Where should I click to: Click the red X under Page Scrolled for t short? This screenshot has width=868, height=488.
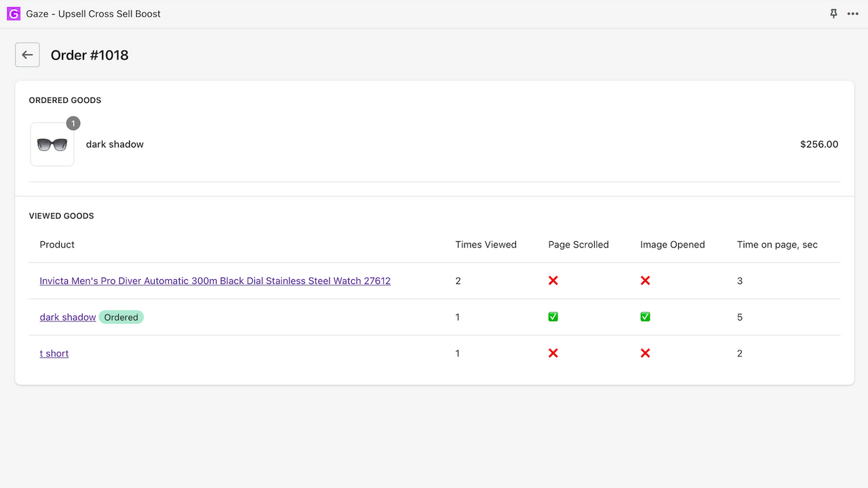point(553,352)
